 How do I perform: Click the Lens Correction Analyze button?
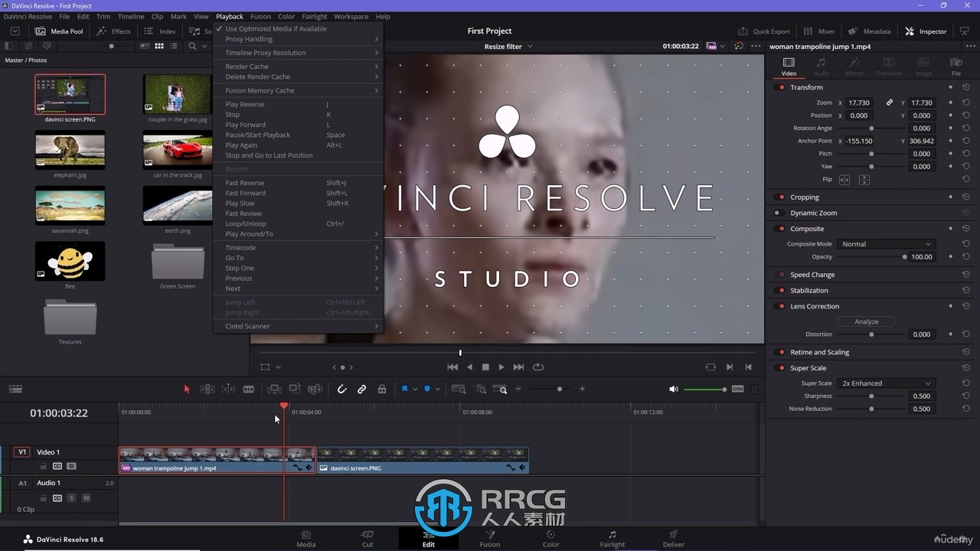[x=866, y=321]
